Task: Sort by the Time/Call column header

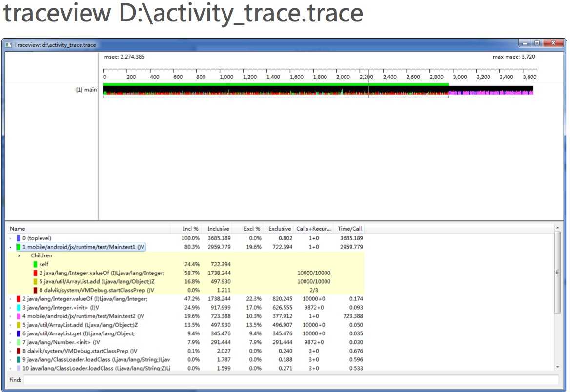Action: tap(348, 229)
